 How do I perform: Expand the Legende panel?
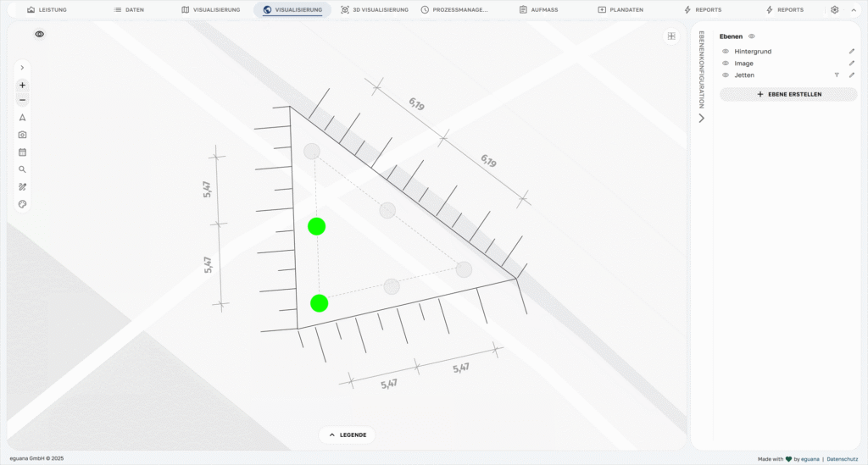(x=347, y=435)
